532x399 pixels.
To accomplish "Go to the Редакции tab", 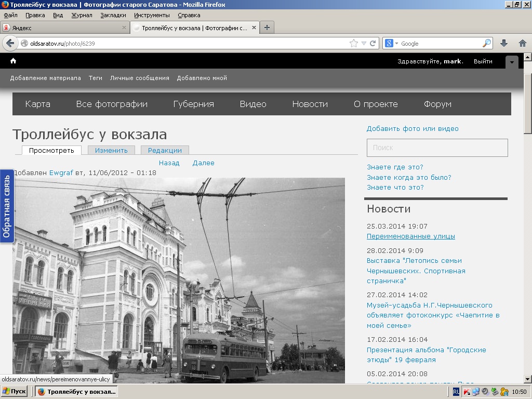I will 165,150.
